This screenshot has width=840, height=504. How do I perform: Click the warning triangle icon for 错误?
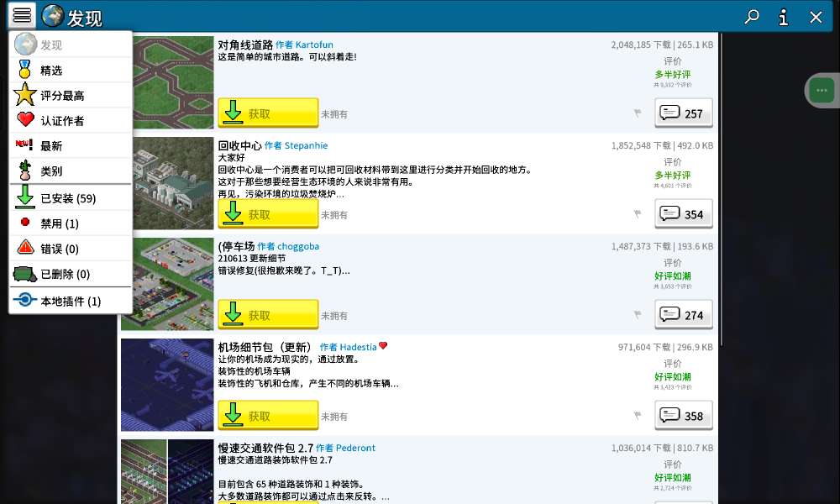(25, 247)
